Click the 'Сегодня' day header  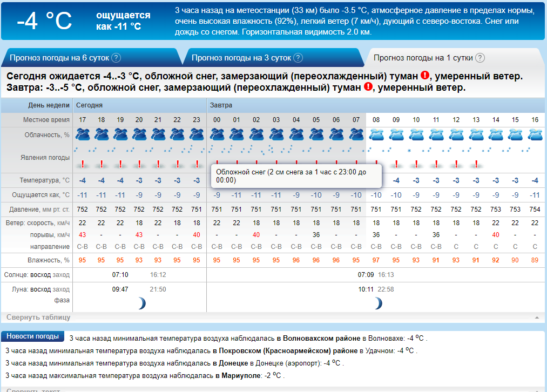pos(89,105)
